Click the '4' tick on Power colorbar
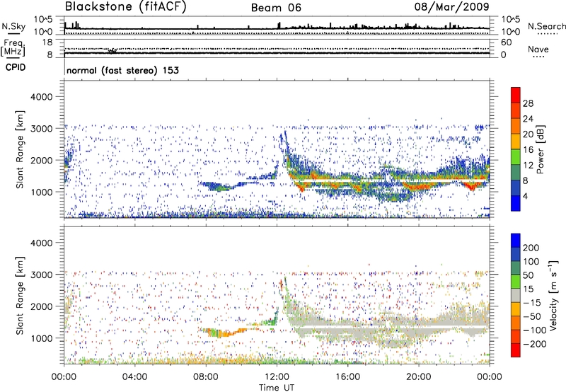 coord(526,196)
